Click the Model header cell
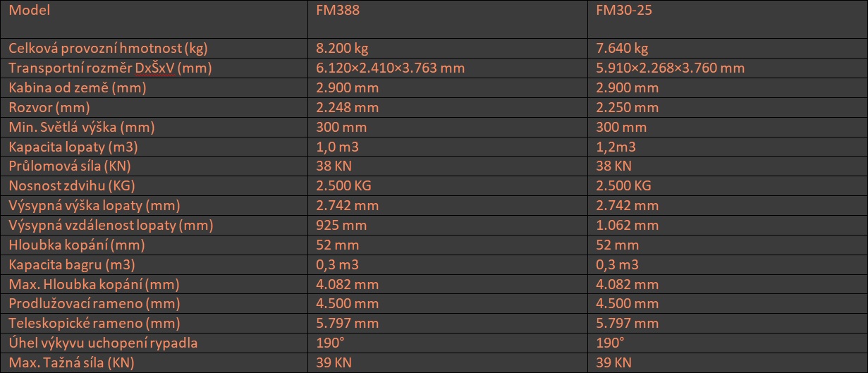 30,11
